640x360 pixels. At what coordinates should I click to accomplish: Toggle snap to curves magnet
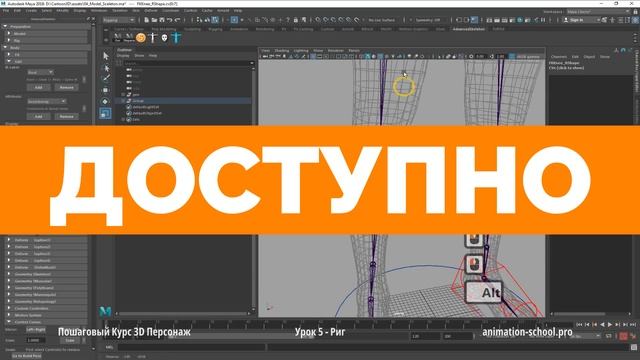[x=326, y=20]
